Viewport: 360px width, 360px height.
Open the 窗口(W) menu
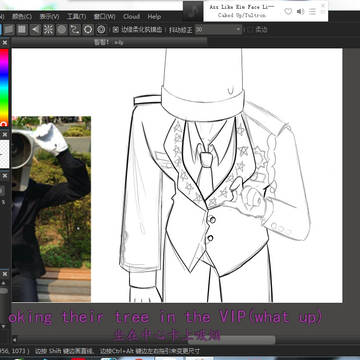(x=104, y=17)
